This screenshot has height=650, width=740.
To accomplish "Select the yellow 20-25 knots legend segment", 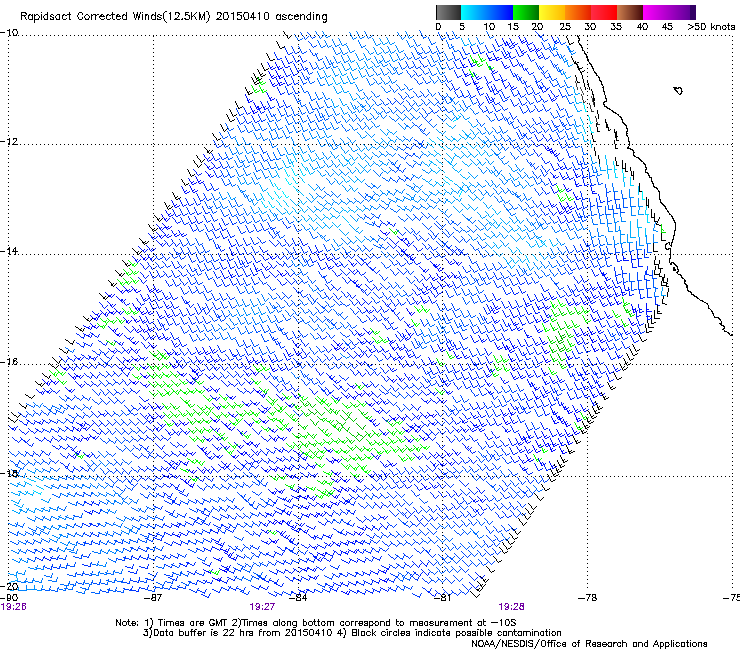I will pos(552,12).
